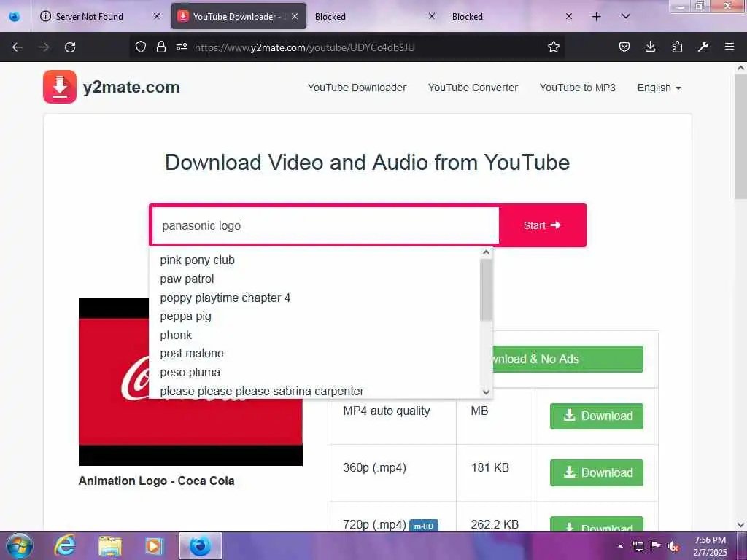This screenshot has height=560, width=747.
Task: Open the site permissions icon in address bar
Action: coord(182,47)
